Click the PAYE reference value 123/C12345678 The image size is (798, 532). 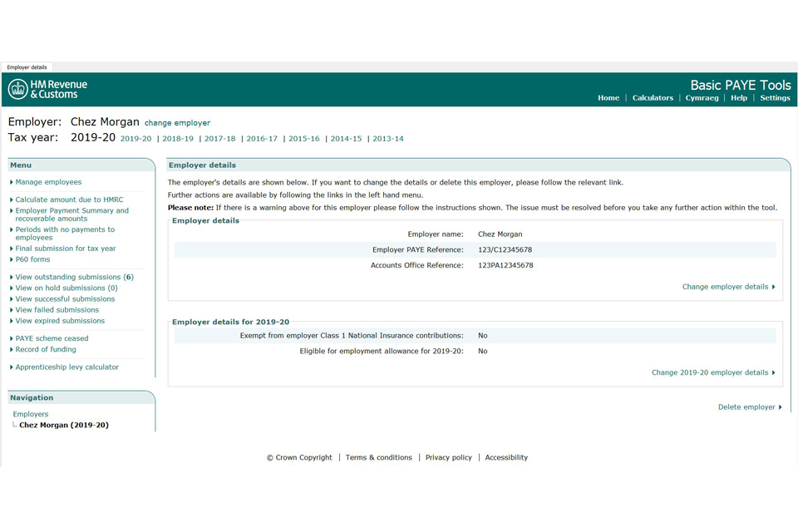click(x=505, y=249)
